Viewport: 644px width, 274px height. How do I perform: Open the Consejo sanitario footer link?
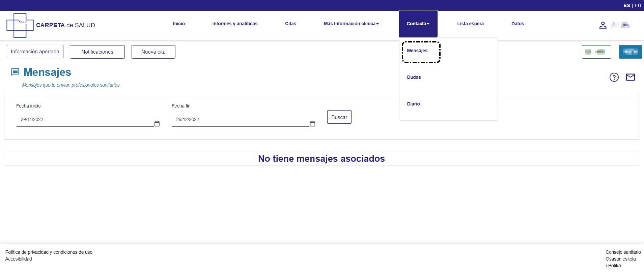623,252
